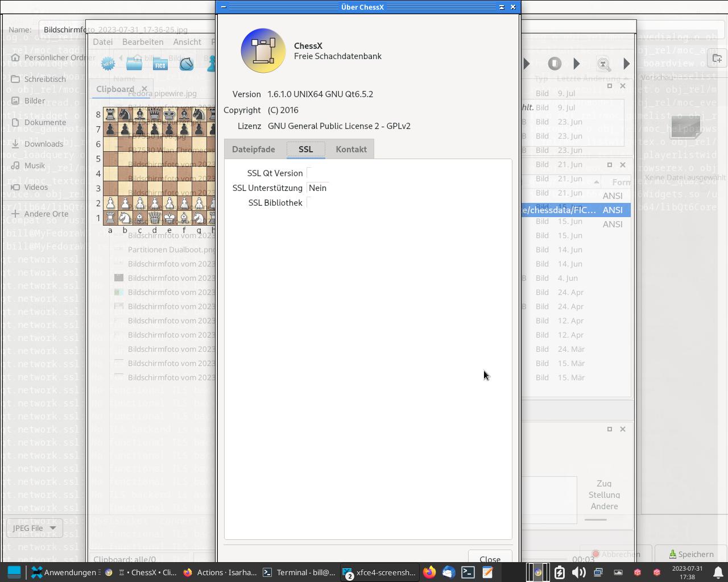Open the Datei menu in ChessX
The height and width of the screenshot is (582, 728).
[103, 42]
